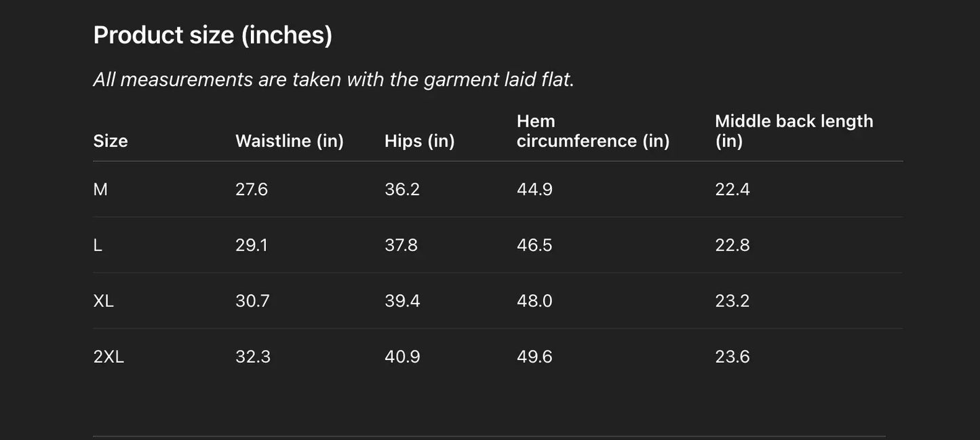This screenshot has height=440, width=980.
Task: Select the XL size row label
Action: (103, 300)
